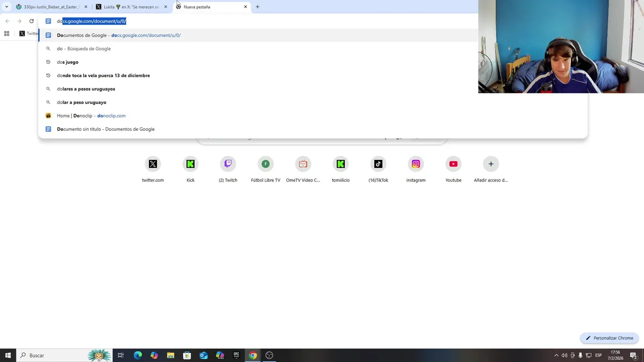Open Microsoft 365 Copilot taskbar icon
The width and height of the screenshot is (644, 362).
click(220, 355)
